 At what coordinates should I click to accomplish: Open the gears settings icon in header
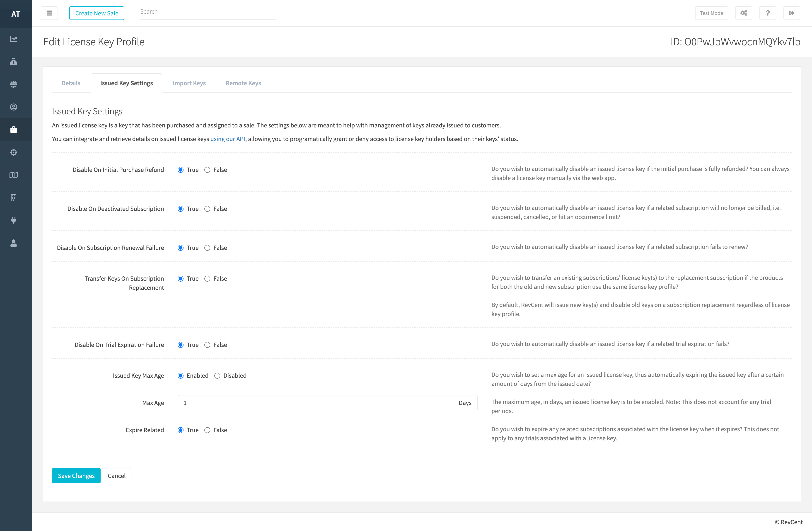click(744, 13)
